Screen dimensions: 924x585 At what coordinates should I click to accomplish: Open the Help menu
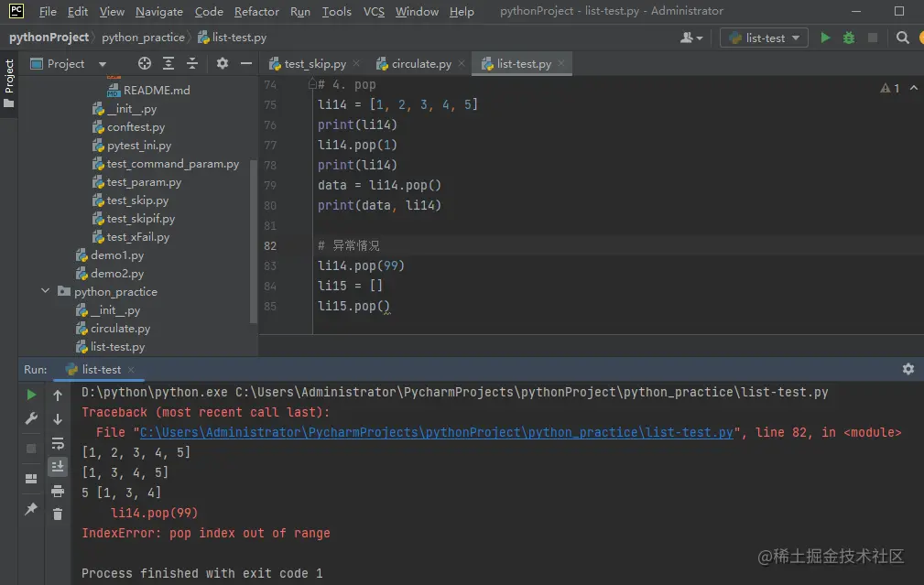click(x=462, y=11)
